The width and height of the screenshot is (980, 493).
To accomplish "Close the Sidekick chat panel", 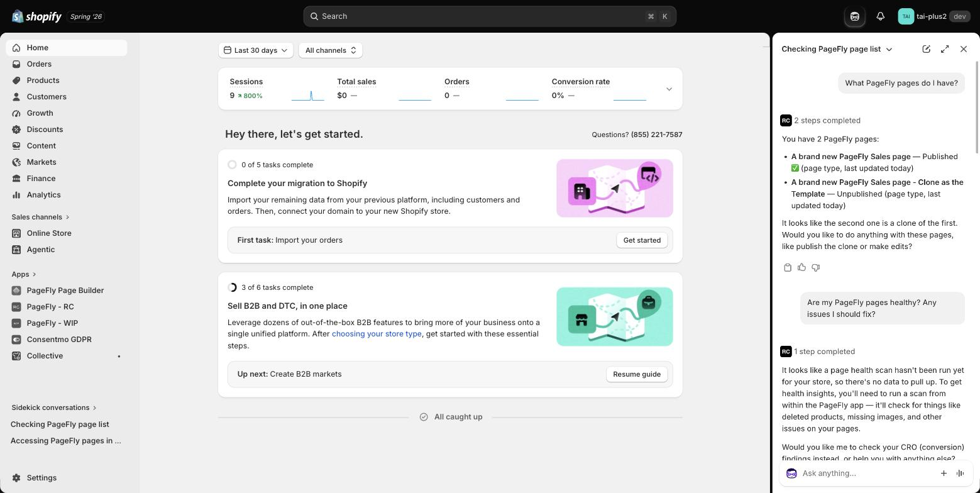I will click(964, 49).
